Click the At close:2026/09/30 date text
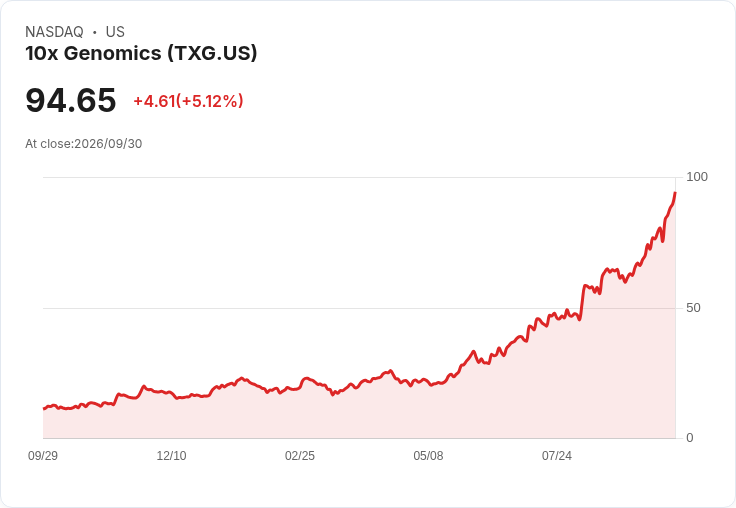 pos(84,144)
